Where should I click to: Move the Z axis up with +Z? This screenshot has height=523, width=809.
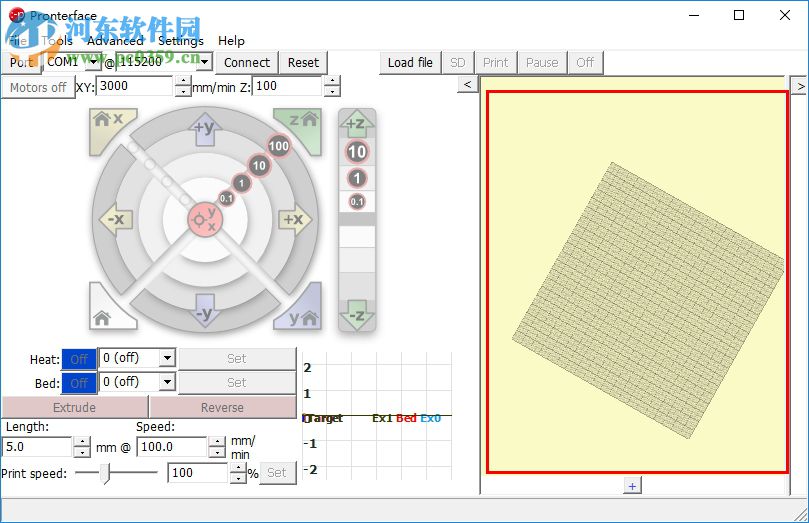357,124
